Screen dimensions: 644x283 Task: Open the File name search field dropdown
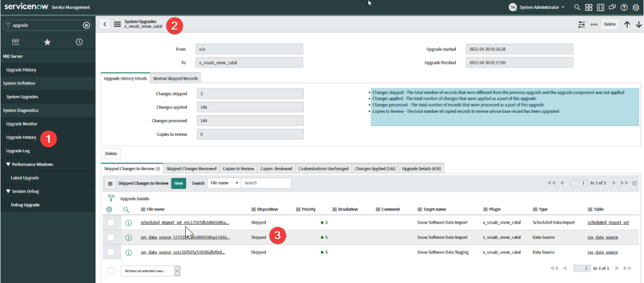click(224, 183)
